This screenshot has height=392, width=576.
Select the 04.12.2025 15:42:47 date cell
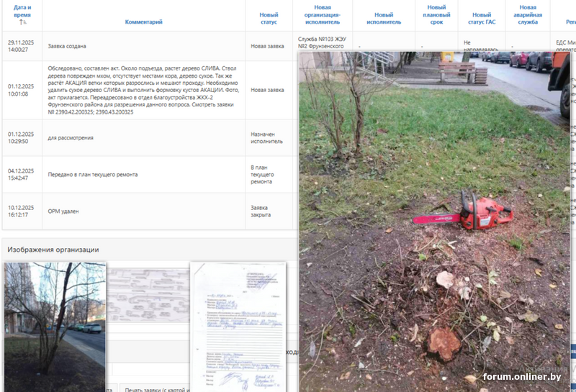pos(21,174)
